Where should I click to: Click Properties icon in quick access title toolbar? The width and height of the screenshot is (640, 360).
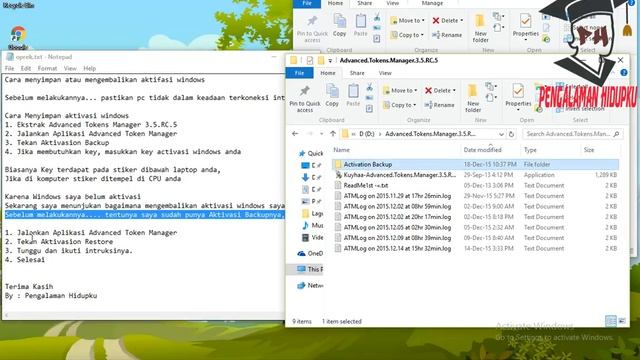(x=310, y=60)
